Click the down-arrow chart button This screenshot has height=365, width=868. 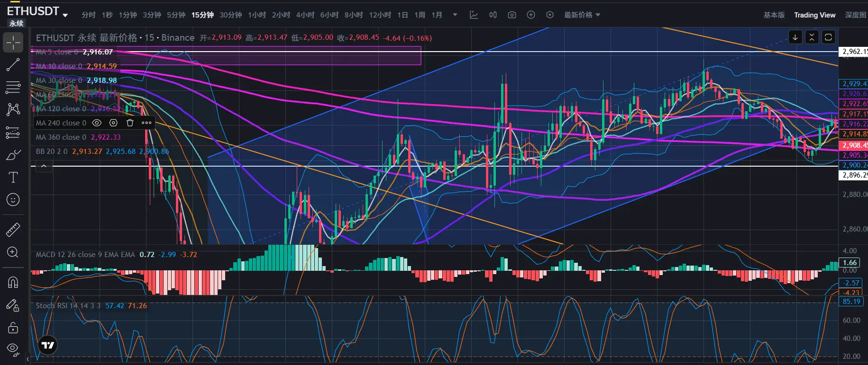pyautogui.click(x=795, y=37)
